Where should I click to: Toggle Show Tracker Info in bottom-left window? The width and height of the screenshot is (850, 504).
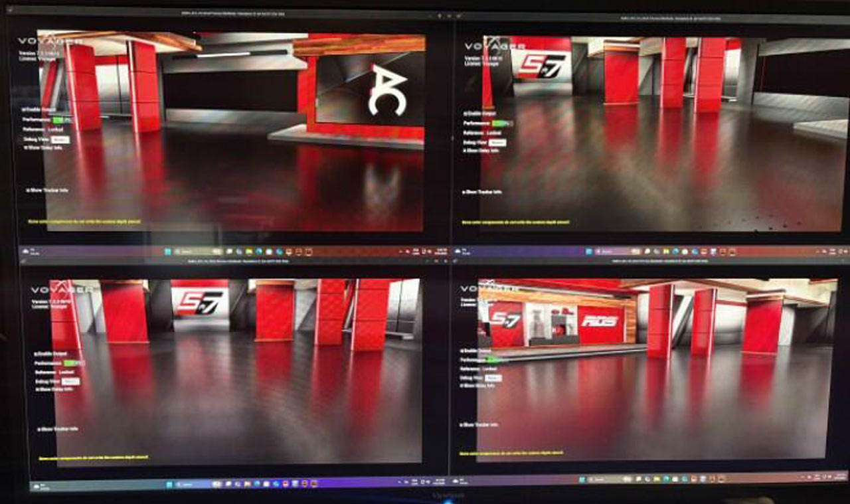pyautogui.click(x=58, y=429)
